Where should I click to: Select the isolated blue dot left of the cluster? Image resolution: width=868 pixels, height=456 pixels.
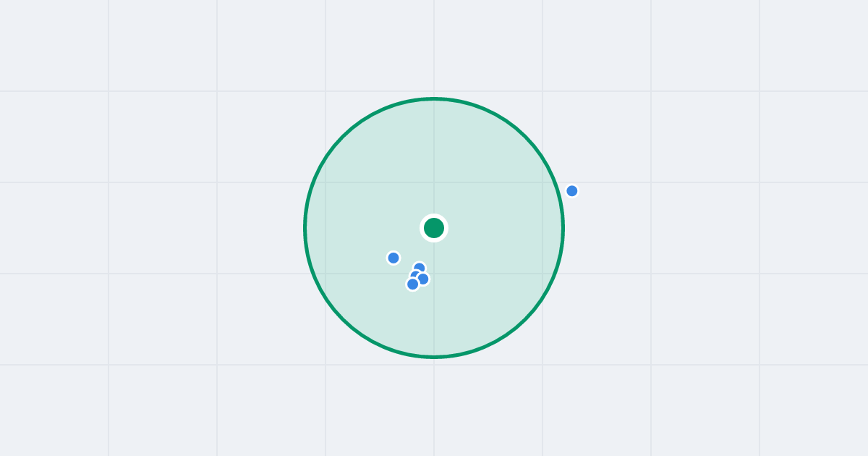tap(393, 258)
